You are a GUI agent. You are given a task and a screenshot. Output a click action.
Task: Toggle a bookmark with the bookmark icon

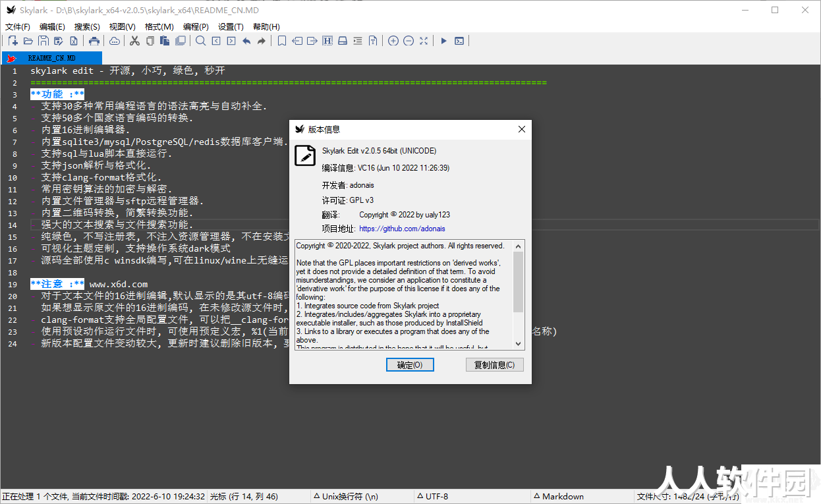(282, 41)
